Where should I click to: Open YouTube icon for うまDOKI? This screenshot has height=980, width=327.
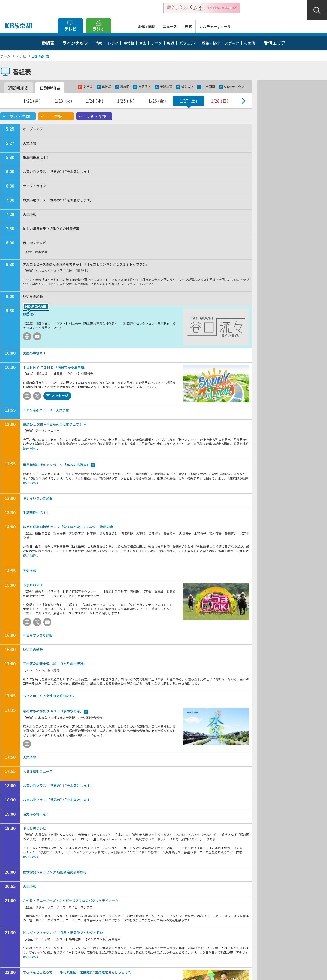point(47,622)
